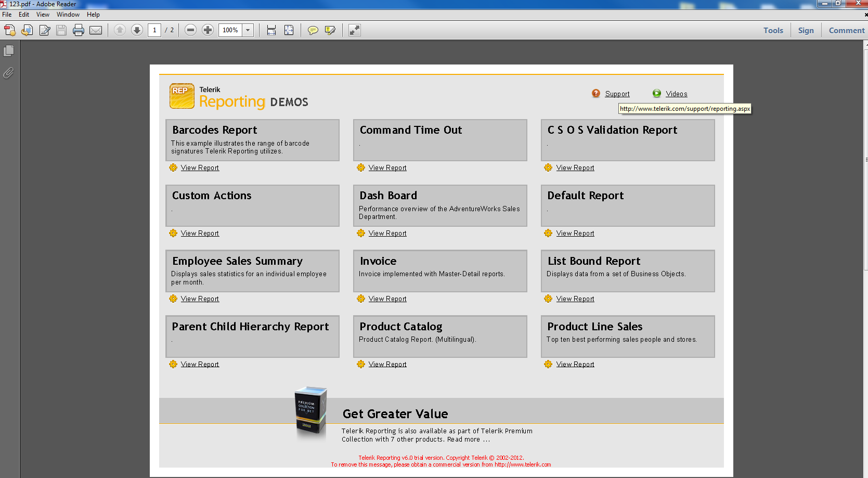Open View Report under List Bound Report
Screen dimensions: 868x478
coord(575,299)
